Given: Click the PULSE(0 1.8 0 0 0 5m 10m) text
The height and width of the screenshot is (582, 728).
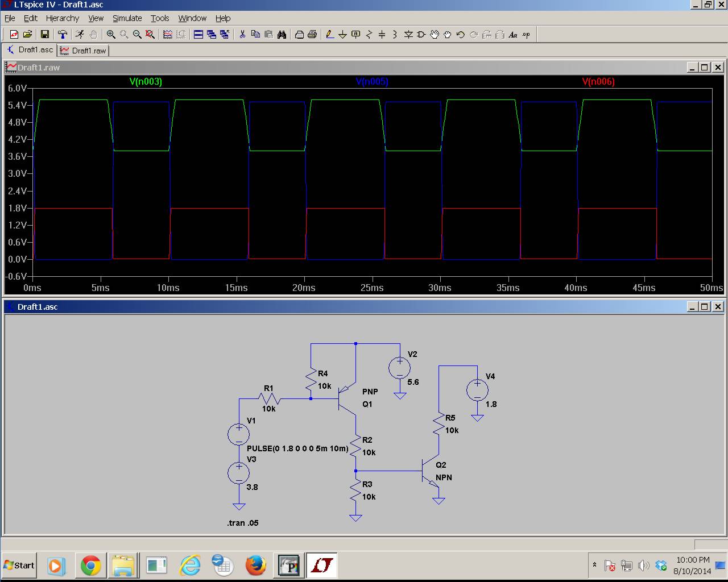Looking at the screenshot, I should click(297, 448).
